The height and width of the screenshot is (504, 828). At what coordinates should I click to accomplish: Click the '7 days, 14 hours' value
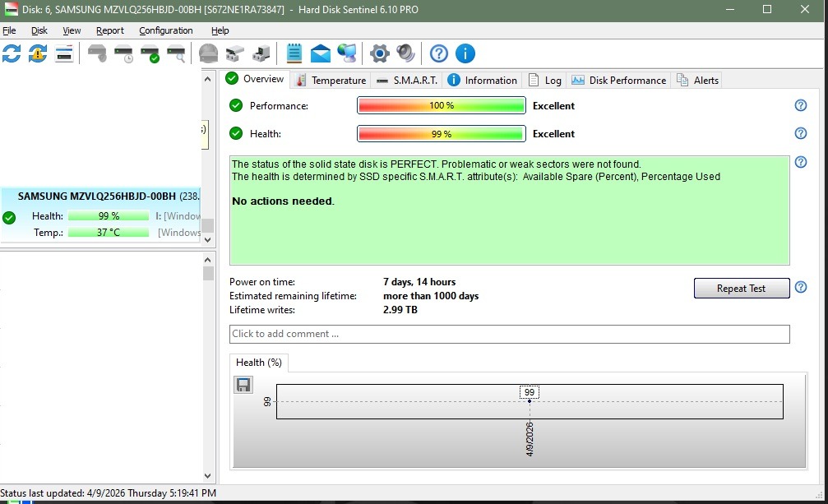click(419, 282)
